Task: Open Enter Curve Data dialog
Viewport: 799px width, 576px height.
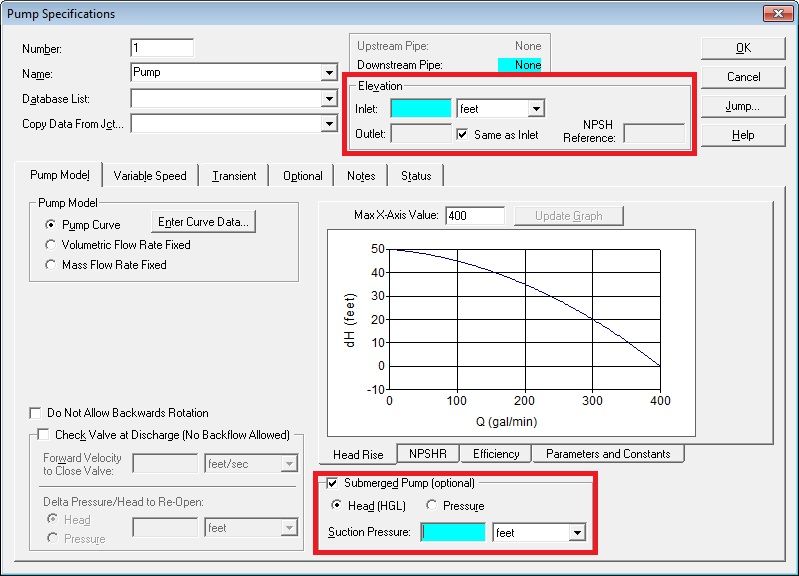Action: (204, 222)
